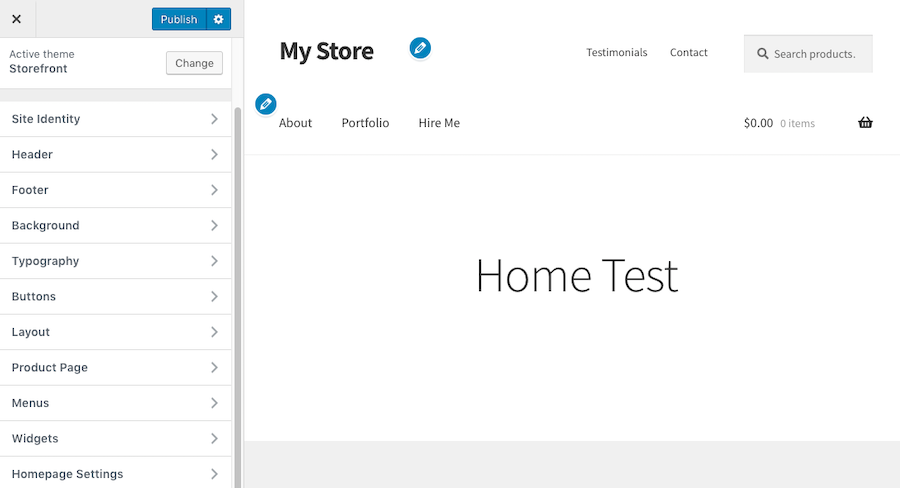The width and height of the screenshot is (900, 488).
Task: Open the Testimonials link in header
Action: pyautogui.click(x=616, y=53)
